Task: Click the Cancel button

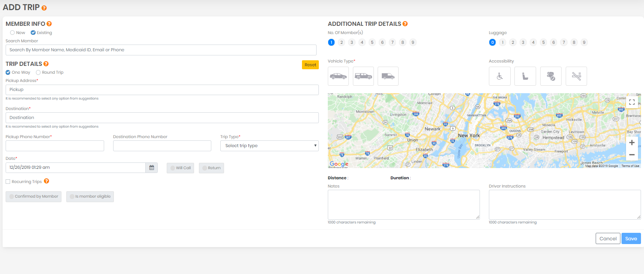Action: 608,239
